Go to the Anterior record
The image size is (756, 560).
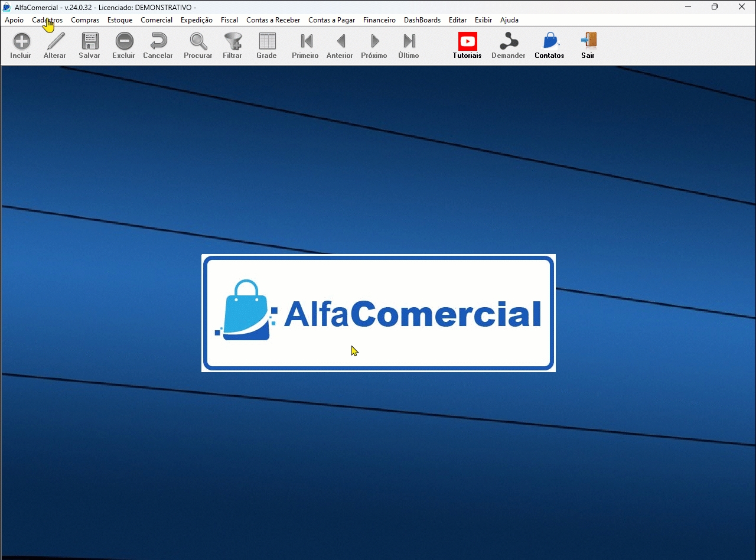coord(340,41)
